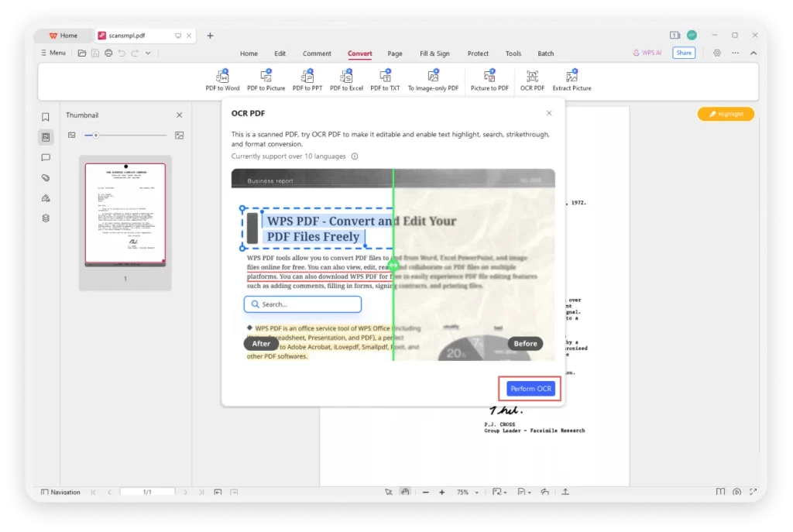
Task: Click the Share button
Action: click(684, 53)
